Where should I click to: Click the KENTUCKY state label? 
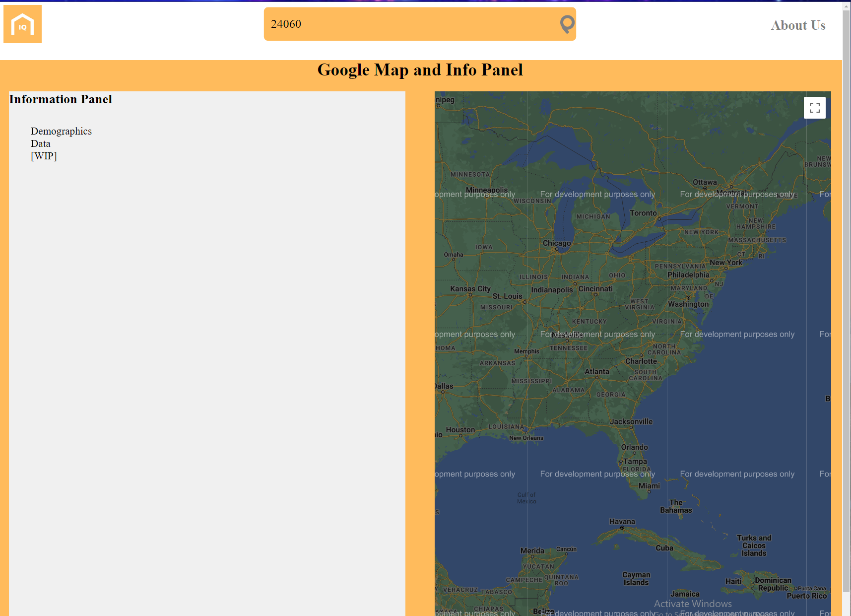tap(589, 322)
